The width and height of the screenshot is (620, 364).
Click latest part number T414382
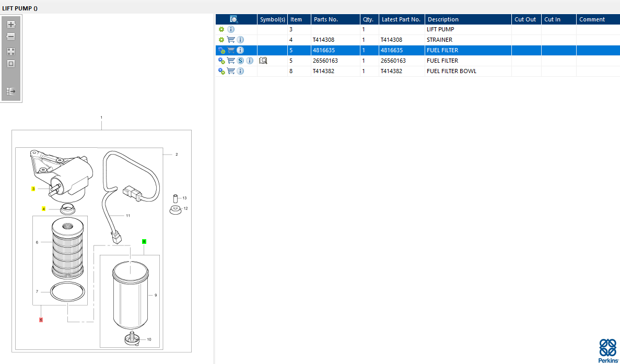point(391,71)
